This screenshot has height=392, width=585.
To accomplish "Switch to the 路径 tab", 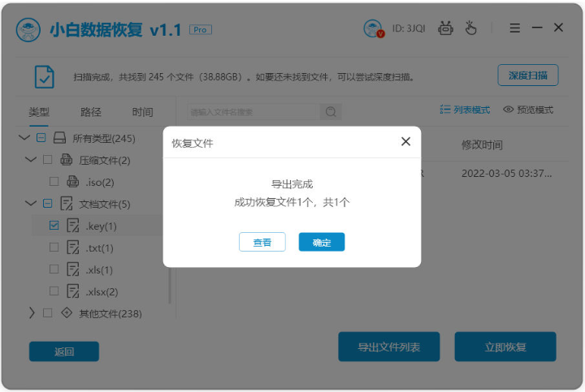I will (91, 112).
